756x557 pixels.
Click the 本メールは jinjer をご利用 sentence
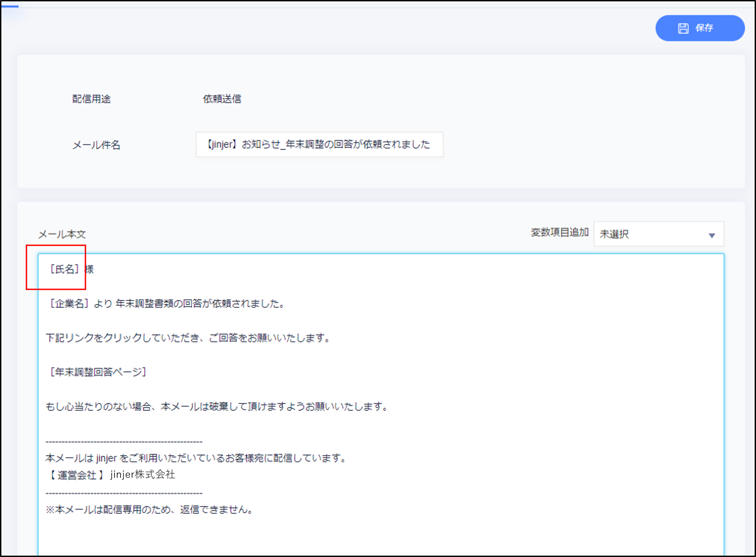tap(196, 458)
